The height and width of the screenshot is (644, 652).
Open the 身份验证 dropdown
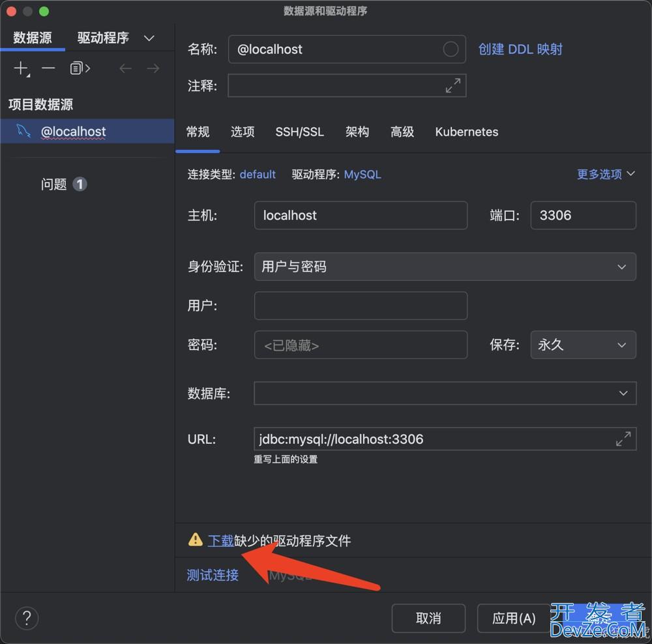click(x=445, y=267)
